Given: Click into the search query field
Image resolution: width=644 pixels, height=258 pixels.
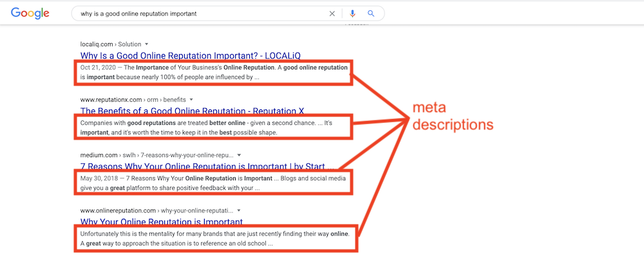Looking at the screenshot, I should [201, 14].
